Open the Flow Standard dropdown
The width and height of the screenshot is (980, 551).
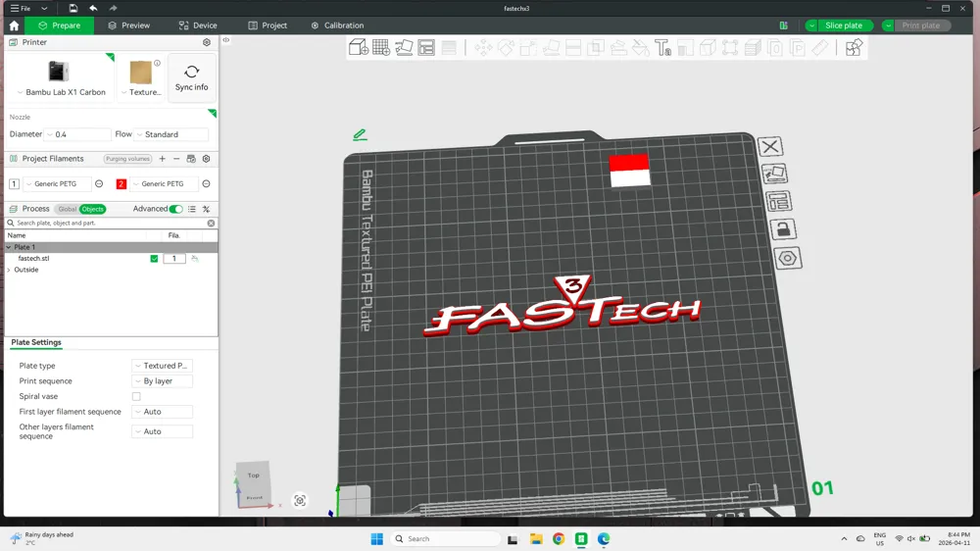(171, 134)
